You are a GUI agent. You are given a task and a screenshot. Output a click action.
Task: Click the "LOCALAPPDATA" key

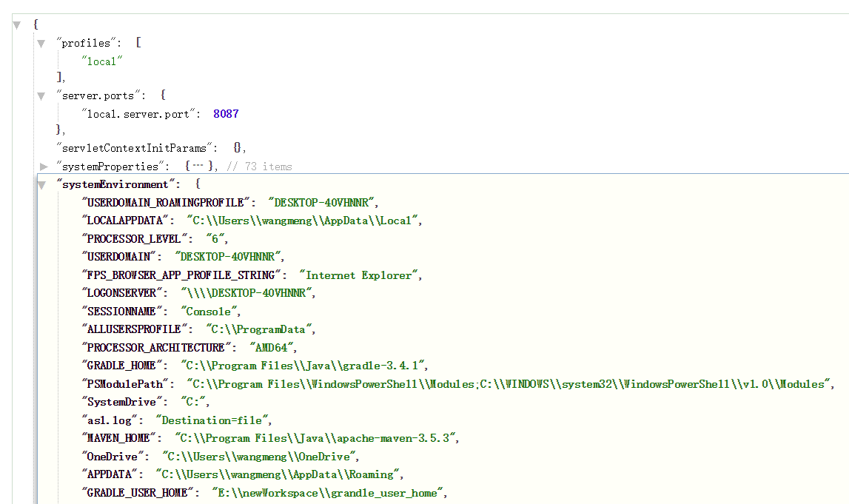[x=125, y=221]
